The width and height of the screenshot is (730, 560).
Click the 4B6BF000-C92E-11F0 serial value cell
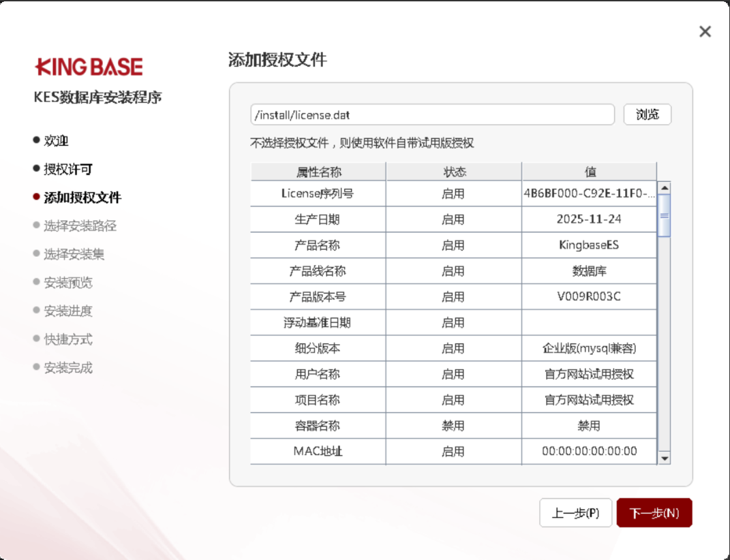coord(589,193)
